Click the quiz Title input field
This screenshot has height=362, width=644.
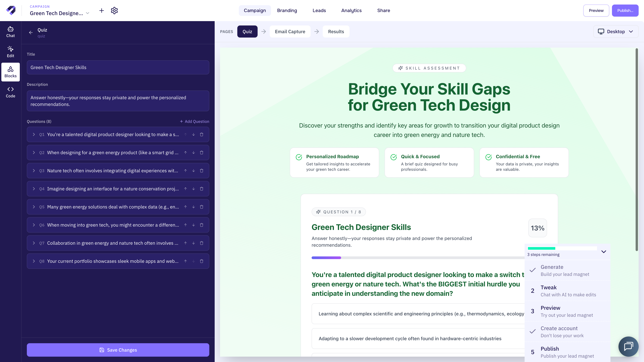click(x=118, y=67)
